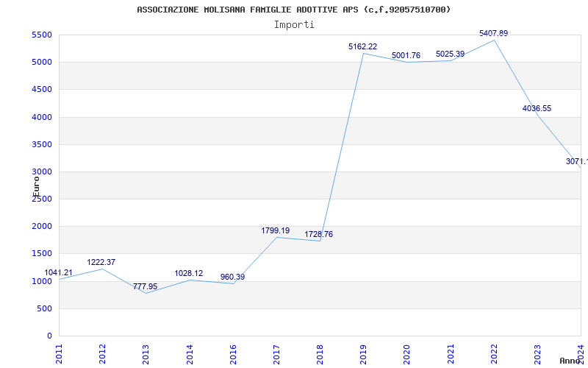The width and height of the screenshot is (588, 368).
Task: Click x-axis year label 2023
Action: 537,354
